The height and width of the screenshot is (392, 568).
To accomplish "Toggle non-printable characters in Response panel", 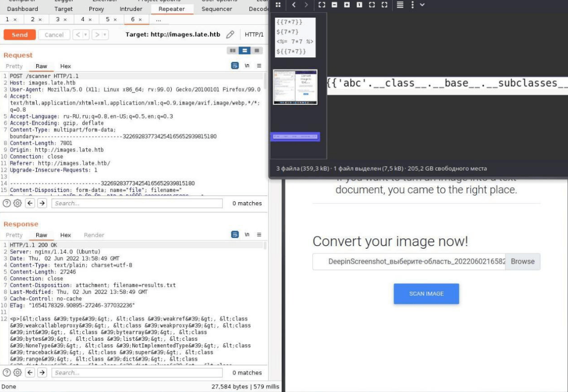I will pyautogui.click(x=247, y=235).
